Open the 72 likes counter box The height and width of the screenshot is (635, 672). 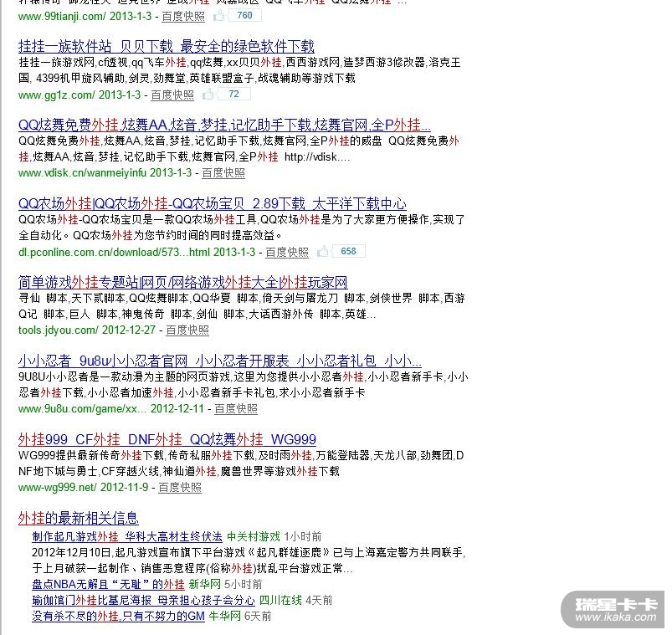point(234,94)
